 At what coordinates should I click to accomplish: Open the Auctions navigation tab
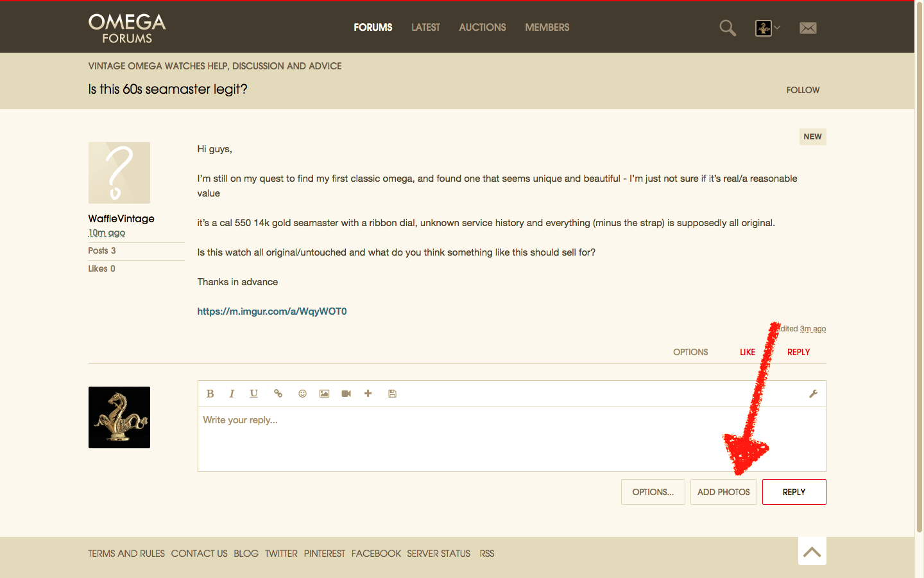coord(482,27)
